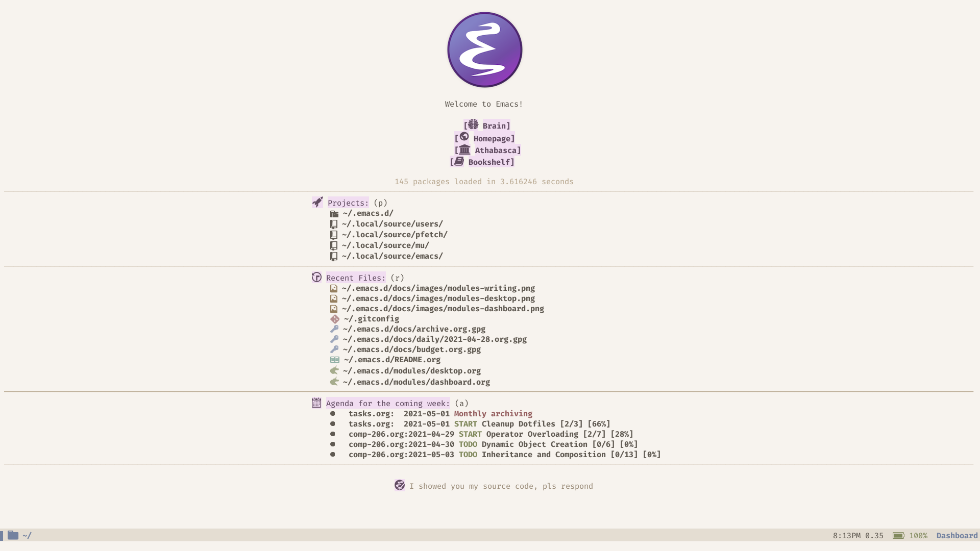Click the 8:13PM time display

pyautogui.click(x=847, y=536)
